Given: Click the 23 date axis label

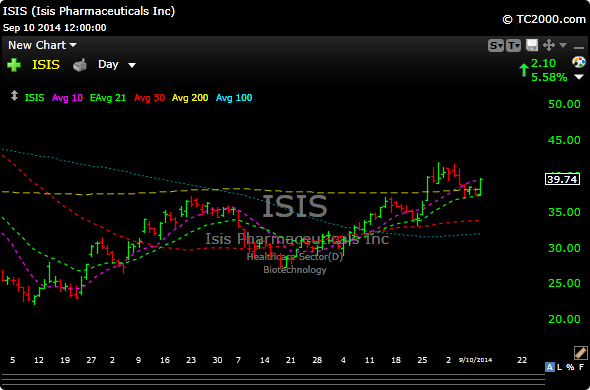Looking at the screenshot, I should click(191, 360).
